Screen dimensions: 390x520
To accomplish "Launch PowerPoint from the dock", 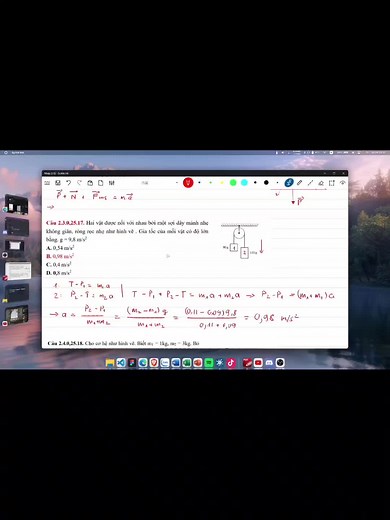I will [x=198, y=363].
